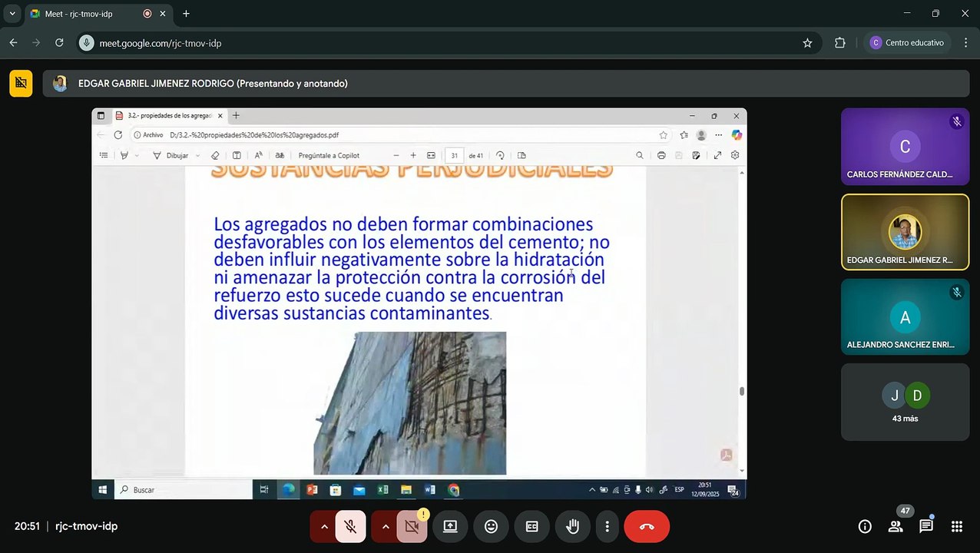The image size is (980, 553).
Task: Click the PDF vertical scrollbar handle
Action: point(741,391)
